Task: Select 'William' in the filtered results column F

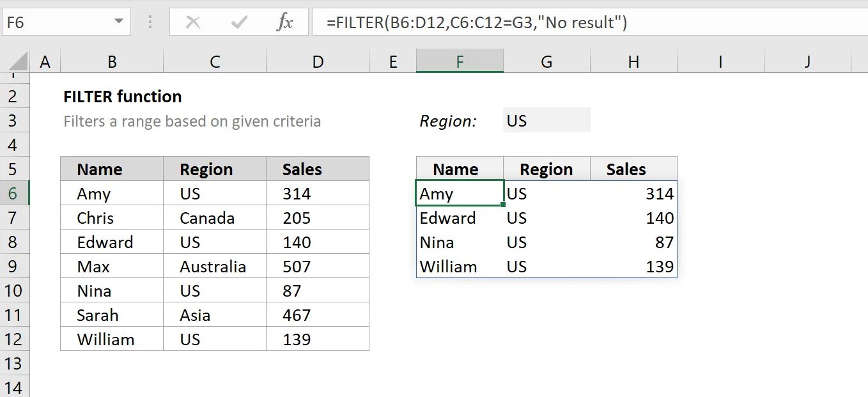Action: [460, 267]
